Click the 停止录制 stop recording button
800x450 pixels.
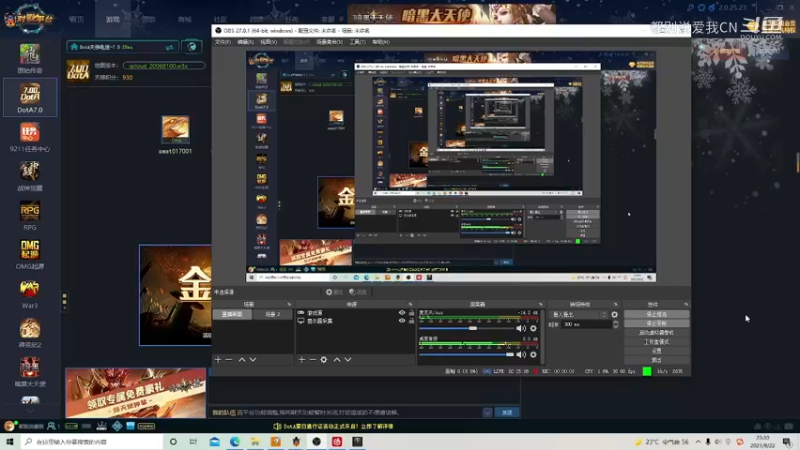pos(656,323)
